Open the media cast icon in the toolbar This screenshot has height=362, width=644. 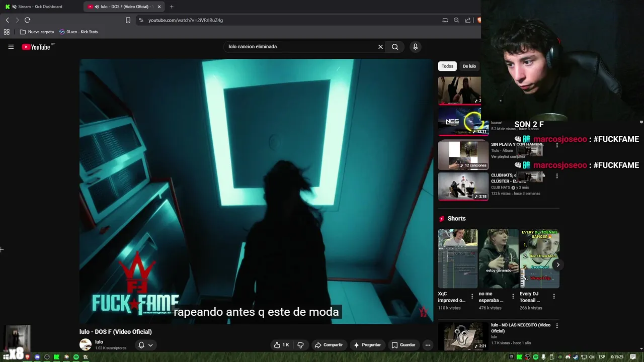coord(445,20)
